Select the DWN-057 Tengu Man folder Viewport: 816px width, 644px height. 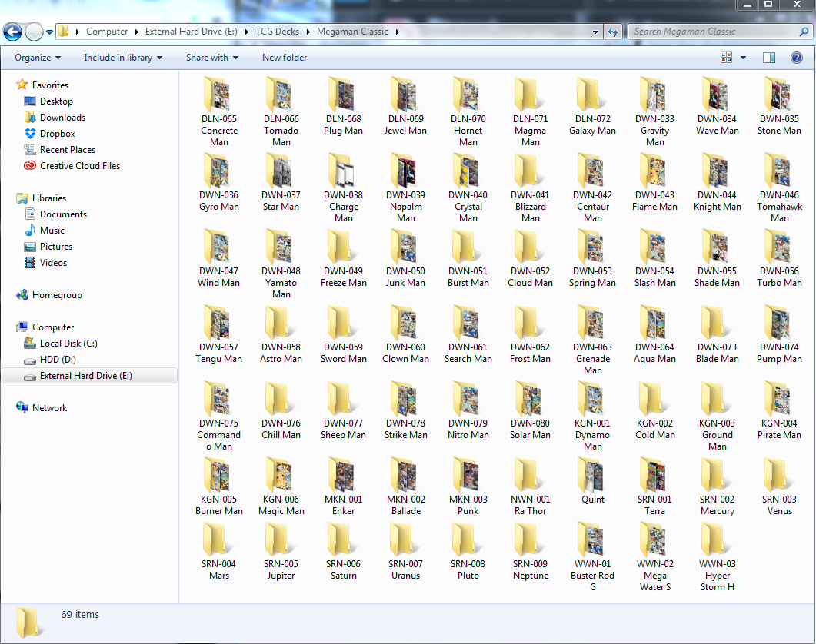(x=219, y=334)
